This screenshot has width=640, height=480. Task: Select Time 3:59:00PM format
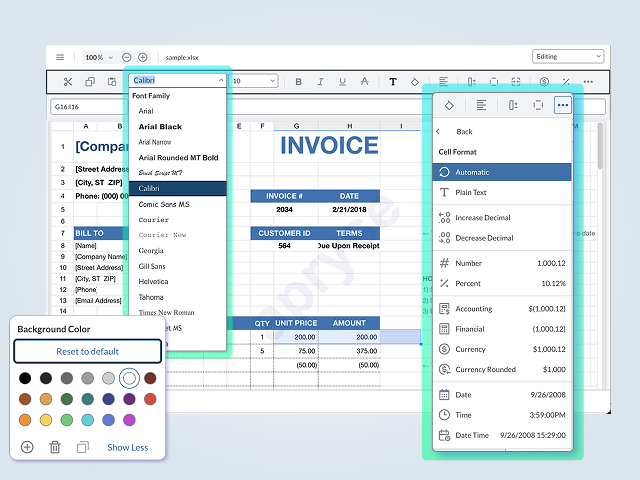[x=502, y=415]
